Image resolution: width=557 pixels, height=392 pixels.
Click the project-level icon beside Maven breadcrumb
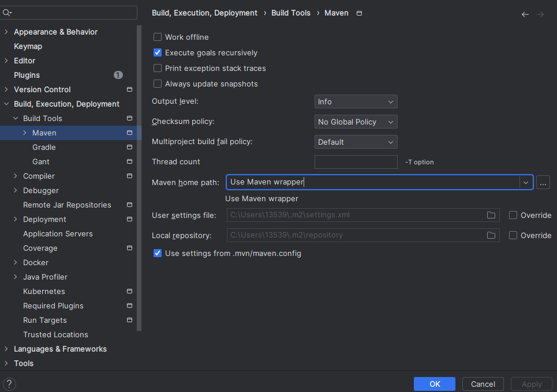[359, 13]
